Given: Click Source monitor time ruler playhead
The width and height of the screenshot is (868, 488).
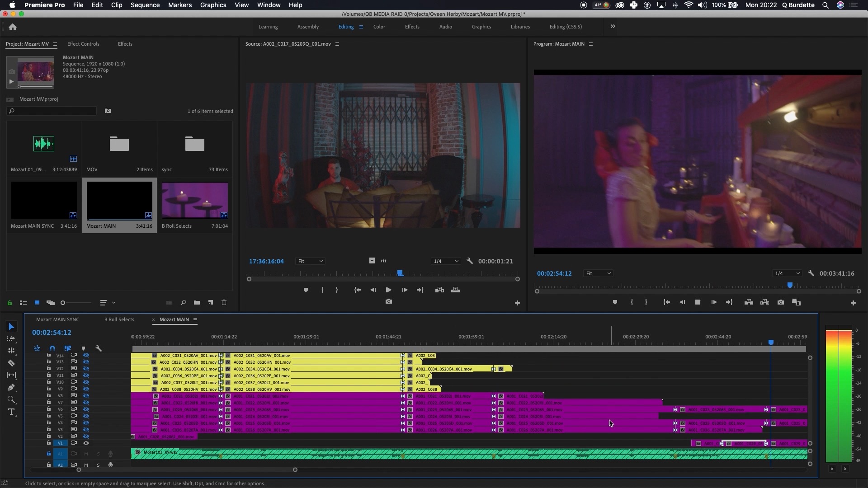Looking at the screenshot, I should coord(400,273).
